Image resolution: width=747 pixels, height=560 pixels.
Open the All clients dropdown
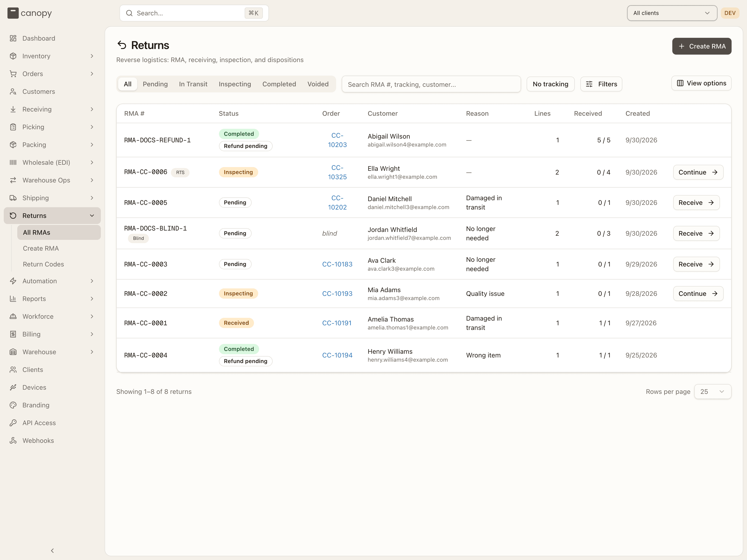(672, 13)
